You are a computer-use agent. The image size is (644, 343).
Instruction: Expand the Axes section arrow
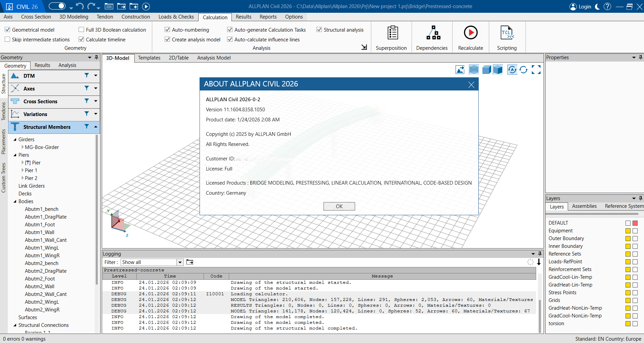[x=96, y=88]
